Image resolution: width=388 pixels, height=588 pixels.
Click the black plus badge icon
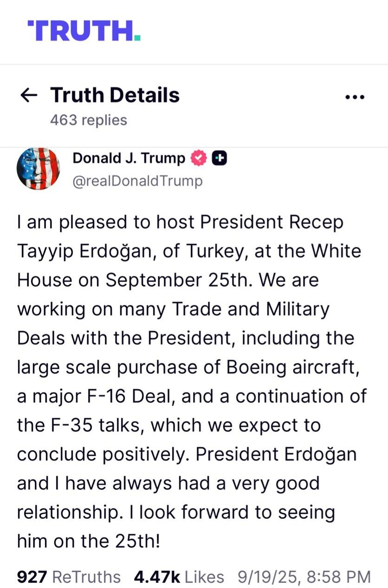[x=219, y=158]
